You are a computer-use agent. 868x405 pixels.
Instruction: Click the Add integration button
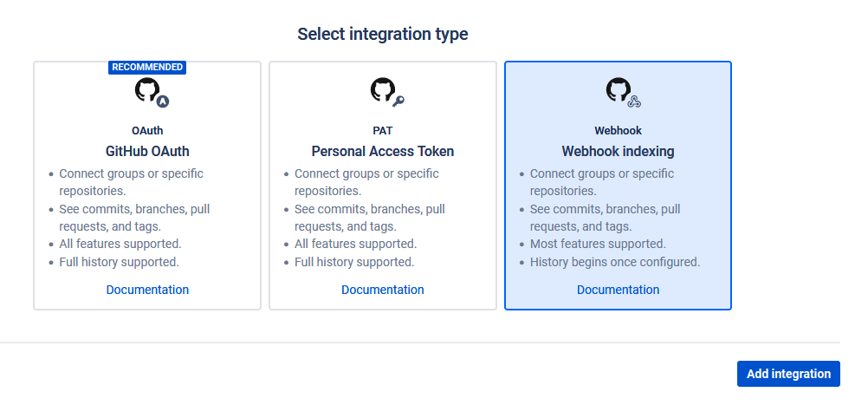pos(788,374)
